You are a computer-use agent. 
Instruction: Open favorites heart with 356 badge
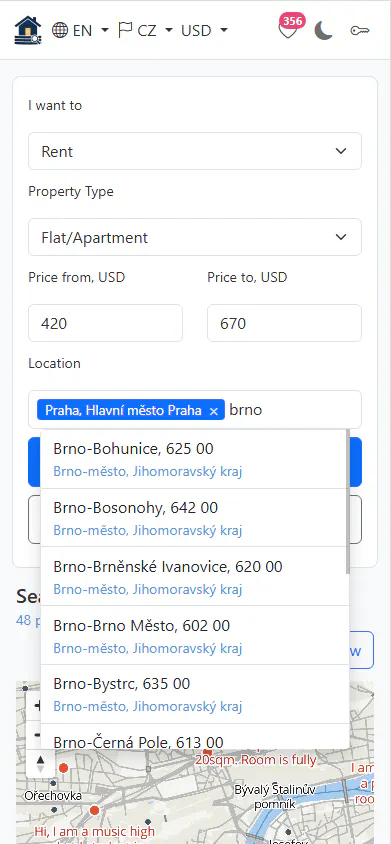pyautogui.click(x=289, y=29)
